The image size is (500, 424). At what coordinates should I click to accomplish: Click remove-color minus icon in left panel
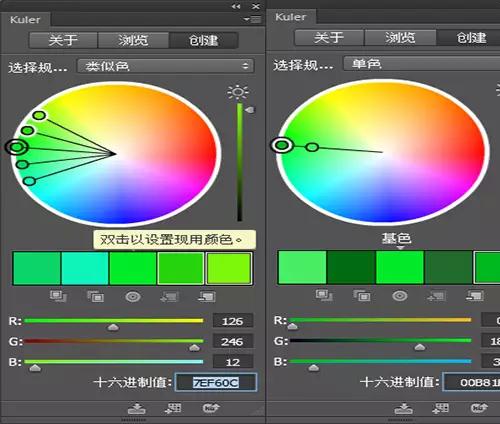(207, 296)
